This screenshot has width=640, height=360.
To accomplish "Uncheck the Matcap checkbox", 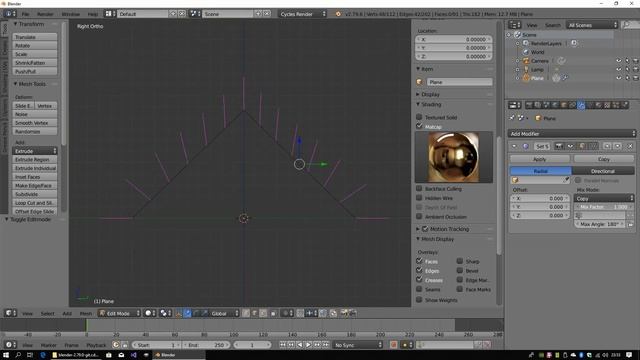I will (419, 127).
